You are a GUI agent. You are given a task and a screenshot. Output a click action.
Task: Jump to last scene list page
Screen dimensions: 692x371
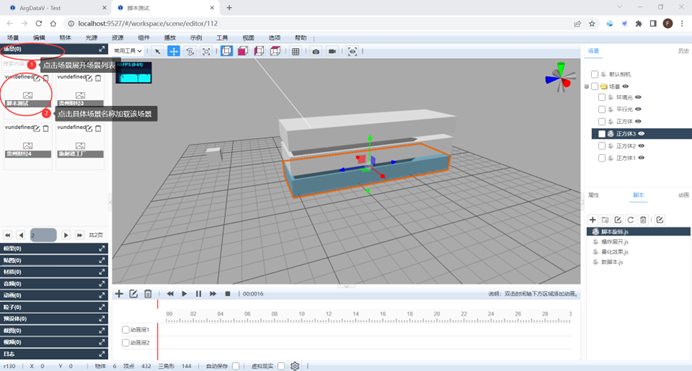click(79, 235)
